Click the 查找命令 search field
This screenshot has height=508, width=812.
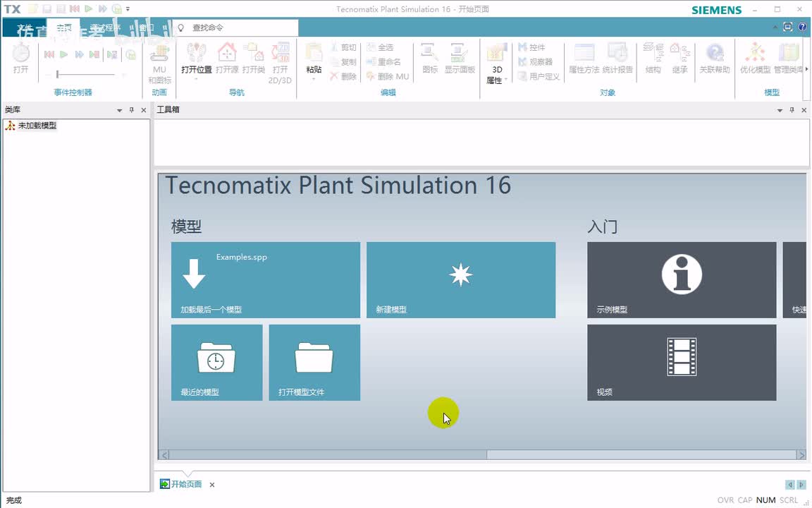(235, 28)
